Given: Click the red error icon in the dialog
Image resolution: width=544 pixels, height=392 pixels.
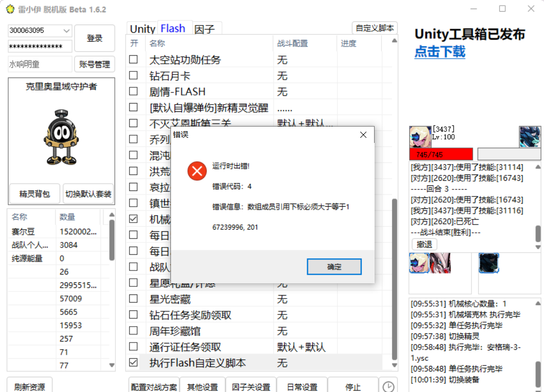Looking at the screenshot, I should (x=197, y=171).
